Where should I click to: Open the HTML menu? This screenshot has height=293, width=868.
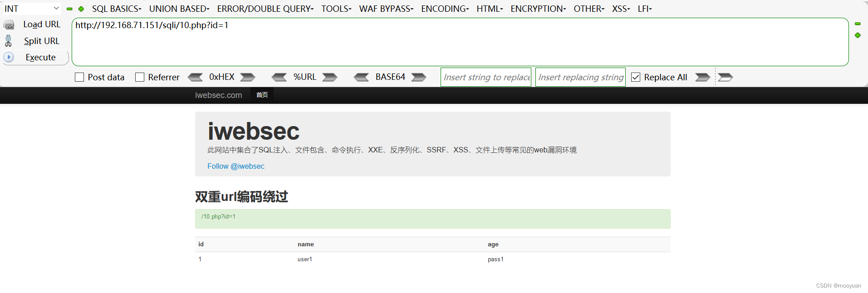coord(490,9)
